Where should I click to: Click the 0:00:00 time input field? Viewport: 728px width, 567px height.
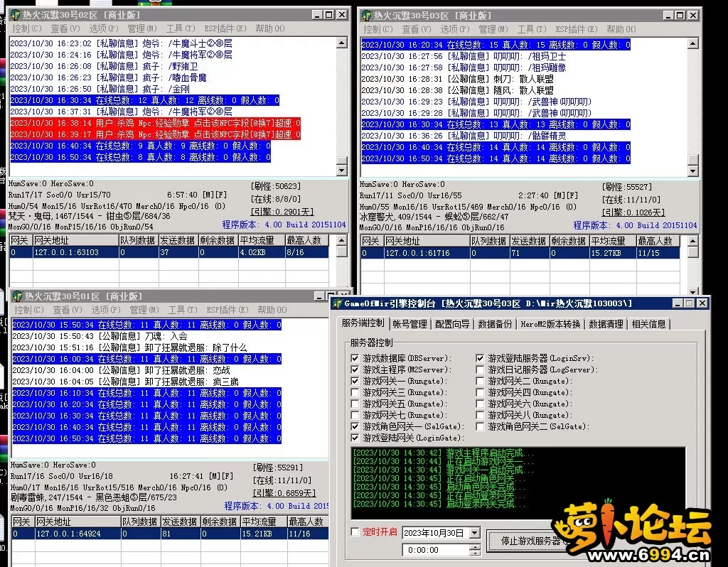436,550
